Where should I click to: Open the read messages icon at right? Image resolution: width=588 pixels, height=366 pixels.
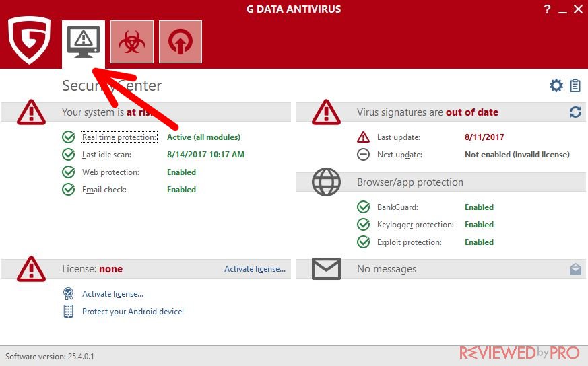pos(575,268)
